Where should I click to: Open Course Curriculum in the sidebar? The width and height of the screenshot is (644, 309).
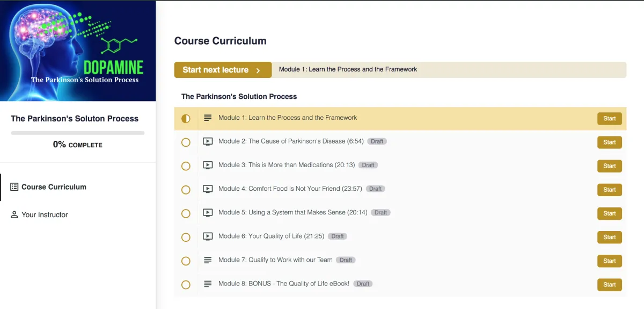click(x=54, y=187)
